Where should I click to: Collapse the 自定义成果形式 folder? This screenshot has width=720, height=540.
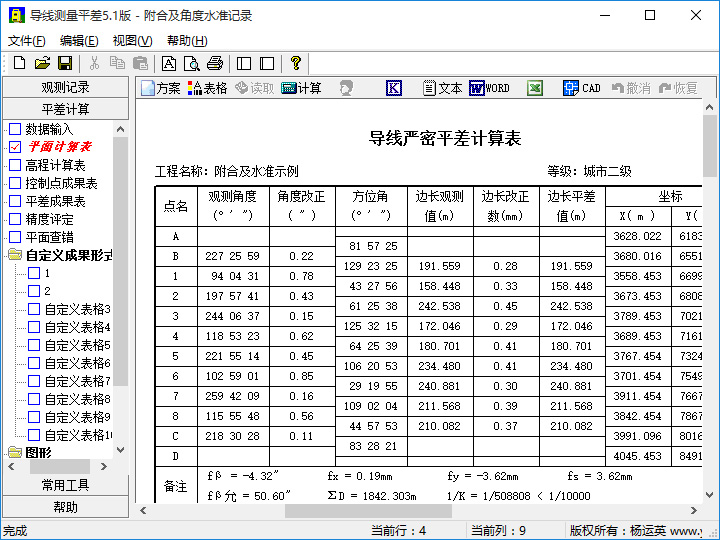(15, 255)
